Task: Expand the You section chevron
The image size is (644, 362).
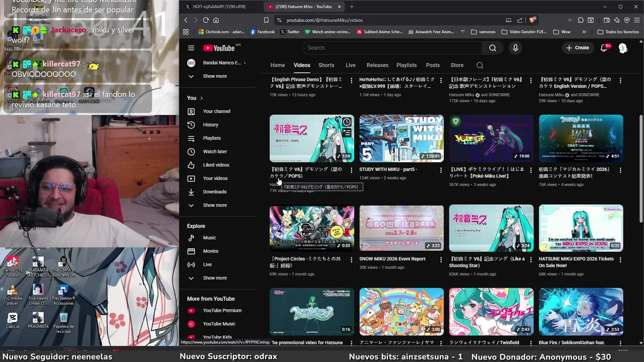Action: coord(202,98)
